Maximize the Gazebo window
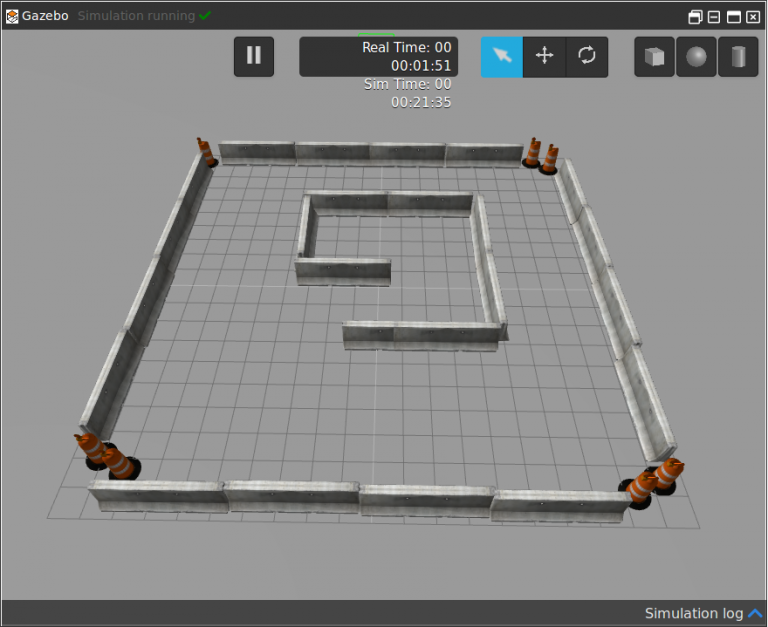The height and width of the screenshot is (627, 768). point(734,17)
